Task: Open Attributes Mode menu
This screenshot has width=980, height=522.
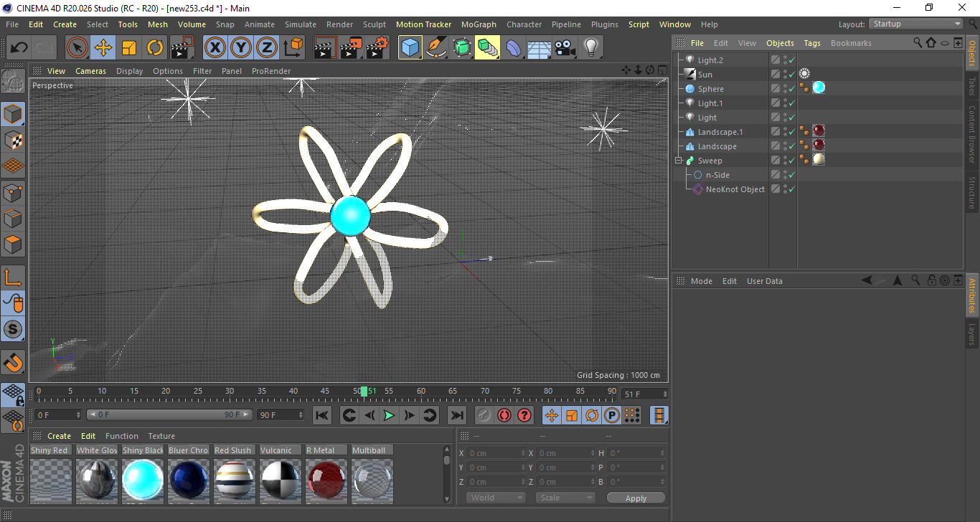Action: point(701,281)
